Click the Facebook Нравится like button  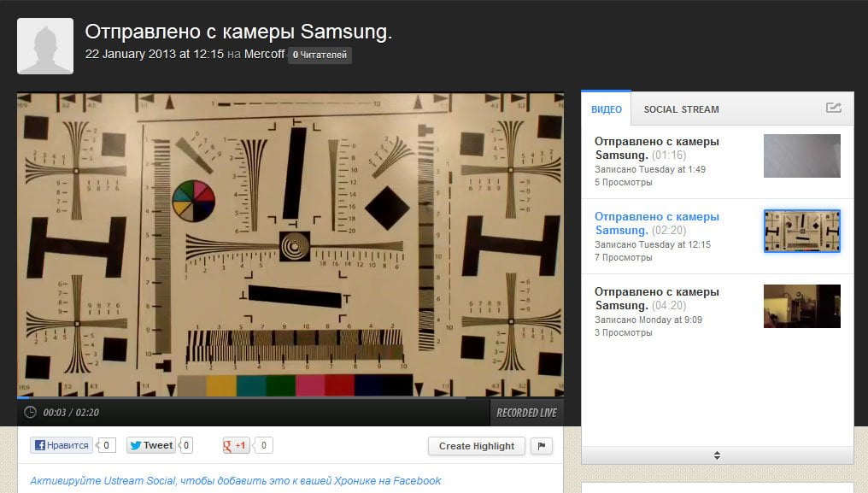pos(62,445)
